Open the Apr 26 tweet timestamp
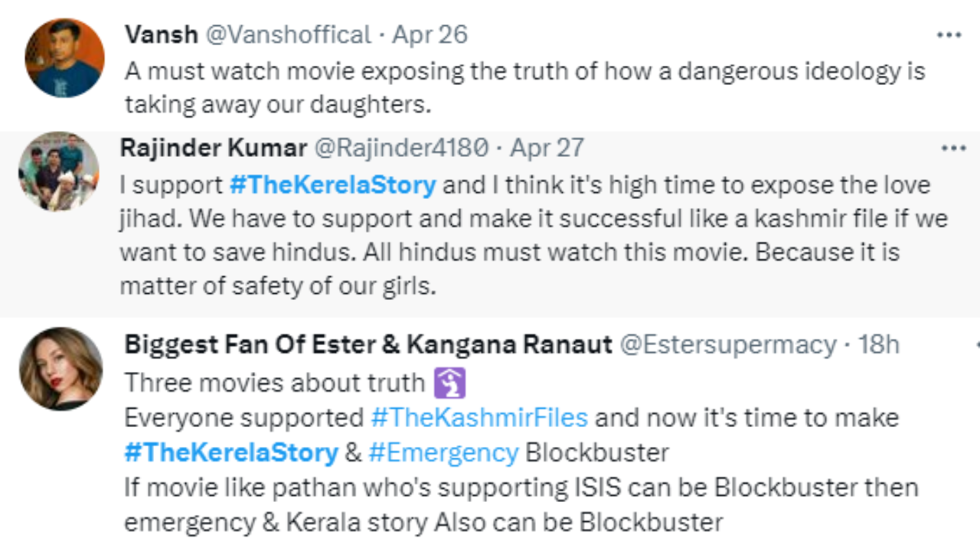The width and height of the screenshot is (980, 551). (430, 35)
